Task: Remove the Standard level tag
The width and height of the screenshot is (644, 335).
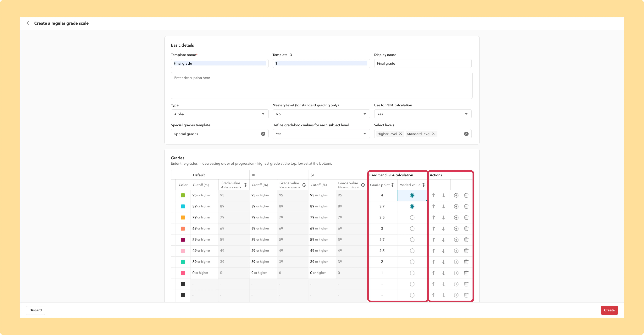Action: pos(434,134)
